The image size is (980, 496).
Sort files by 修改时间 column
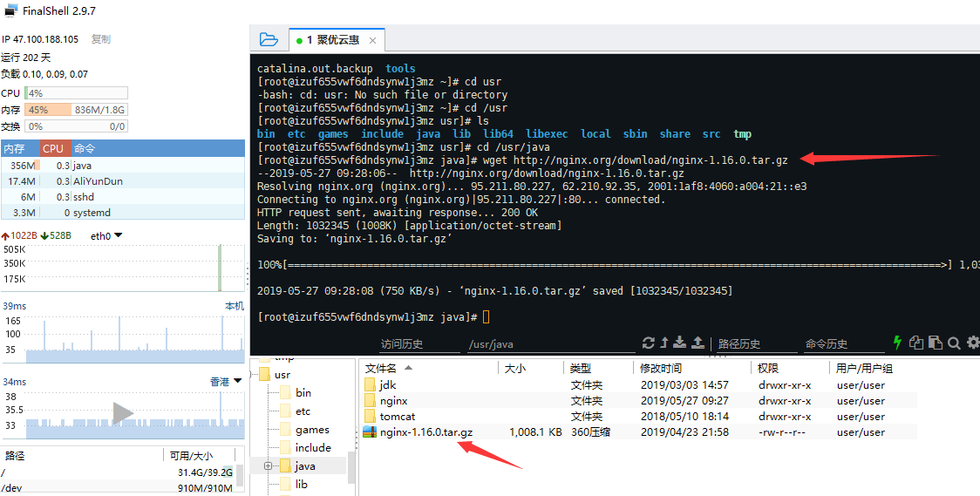(x=692, y=369)
